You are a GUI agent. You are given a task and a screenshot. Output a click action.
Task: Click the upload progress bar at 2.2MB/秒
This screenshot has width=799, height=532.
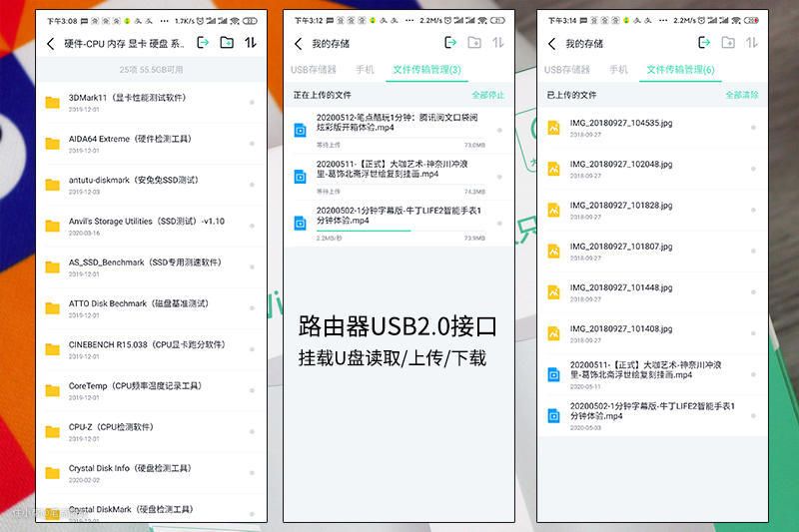pos(364,231)
